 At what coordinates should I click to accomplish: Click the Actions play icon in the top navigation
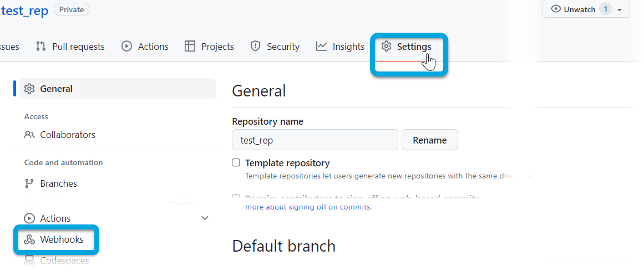[x=127, y=47]
